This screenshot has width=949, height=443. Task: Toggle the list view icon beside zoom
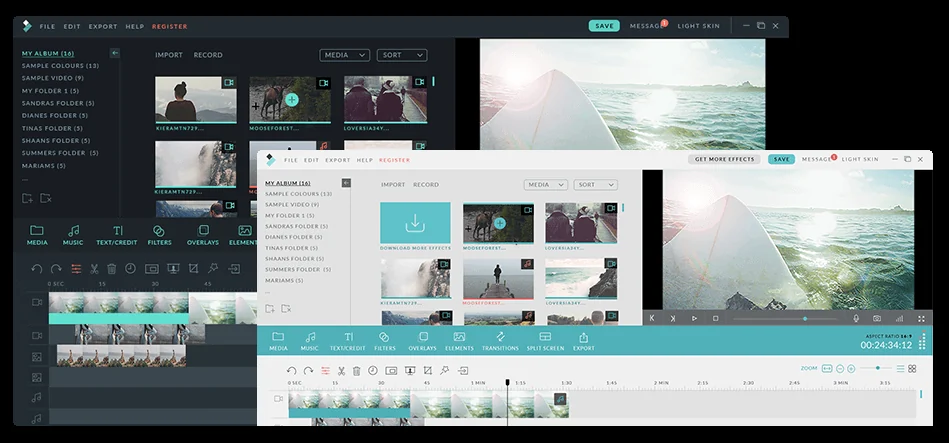pos(901,369)
